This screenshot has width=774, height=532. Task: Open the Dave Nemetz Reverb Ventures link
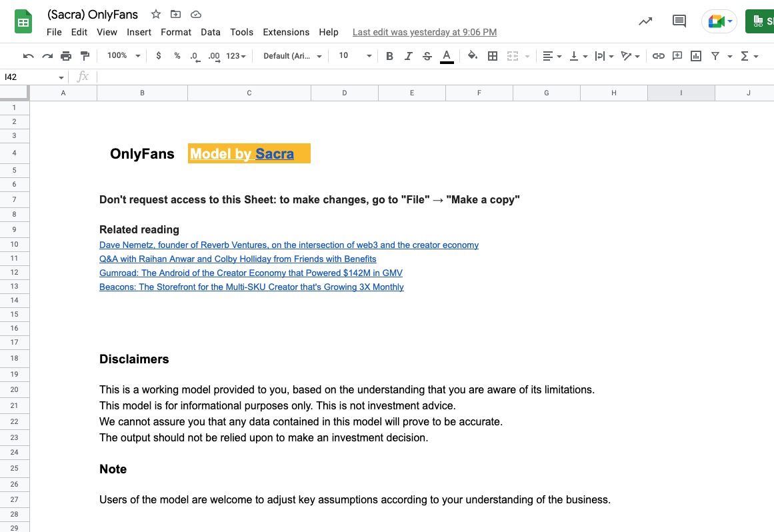tap(289, 245)
